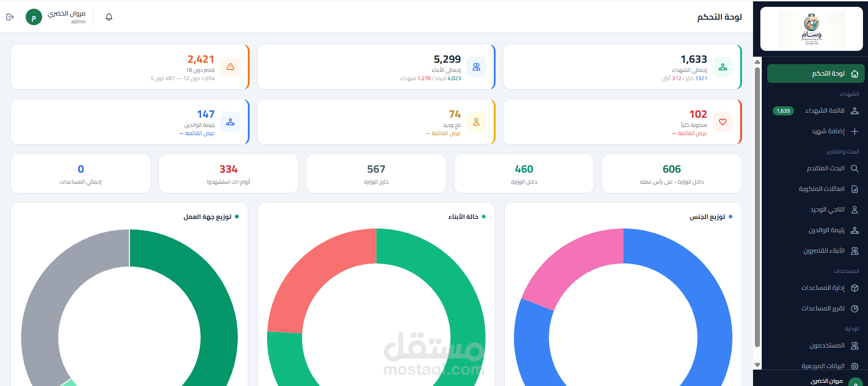The image size is (868, 386).
Task: Click the 460 داخل الوزارة card
Action: [524, 174]
